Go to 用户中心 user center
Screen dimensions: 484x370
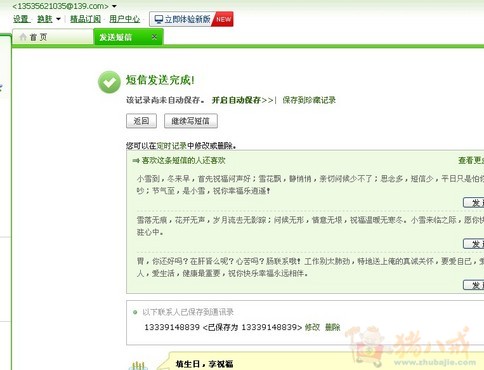point(125,19)
